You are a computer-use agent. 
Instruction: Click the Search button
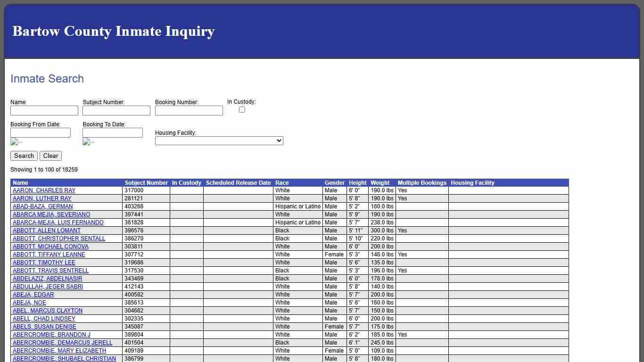point(24,156)
